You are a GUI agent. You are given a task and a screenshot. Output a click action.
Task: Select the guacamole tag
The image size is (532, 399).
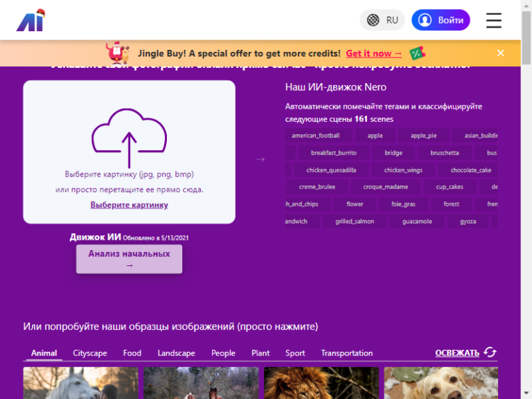click(417, 221)
